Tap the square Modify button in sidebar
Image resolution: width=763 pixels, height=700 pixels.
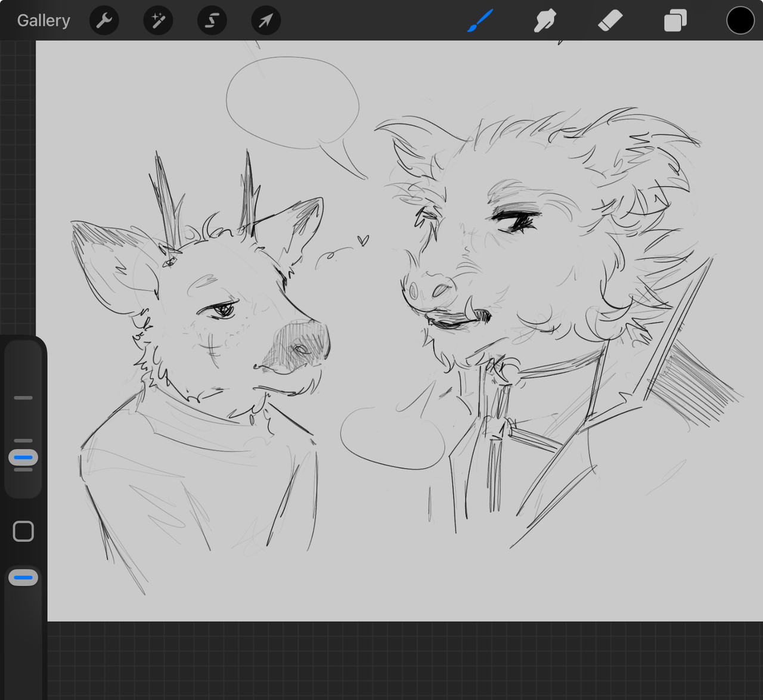[23, 531]
